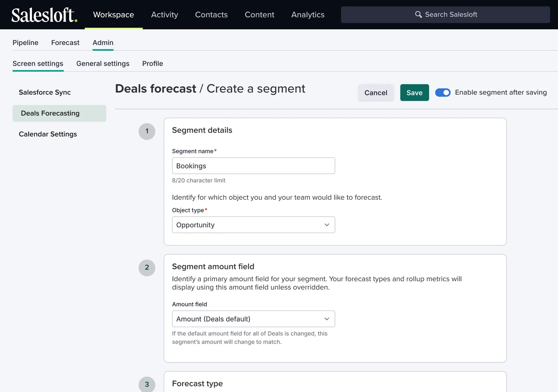
Task: Open the General settings tab
Action: click(x=103, y=64)
